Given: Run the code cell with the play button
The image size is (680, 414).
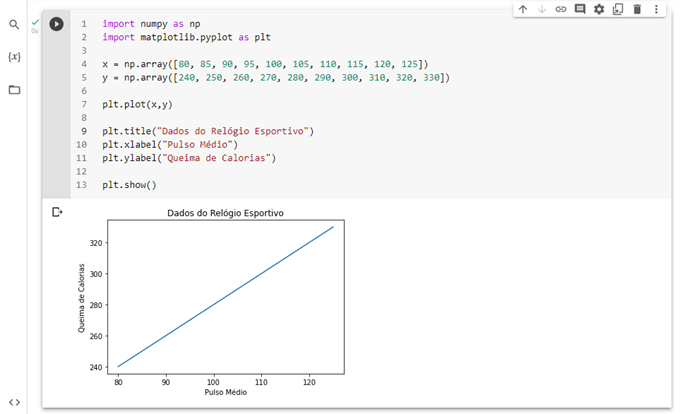Looking at the screenshot, I should click(x=56, y=24).
